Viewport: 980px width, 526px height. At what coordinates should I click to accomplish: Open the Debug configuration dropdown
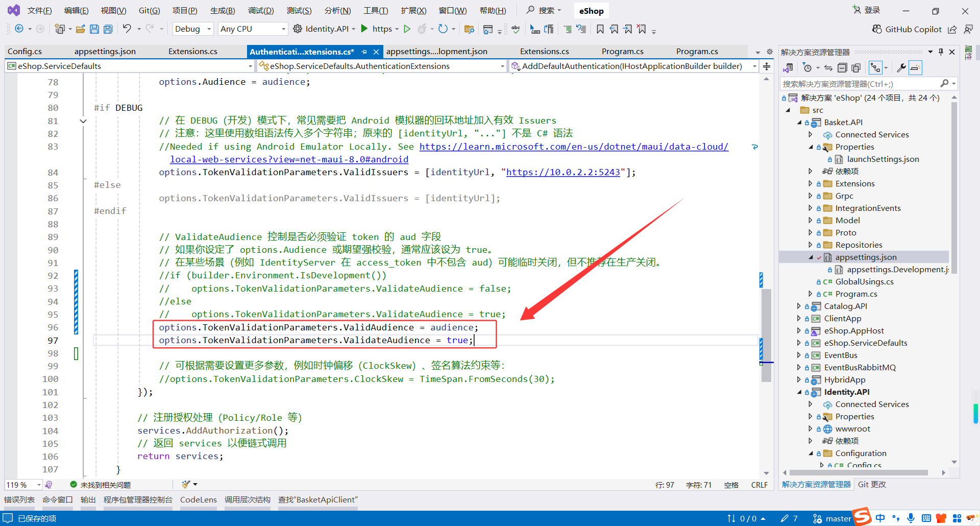coord(209,29)
